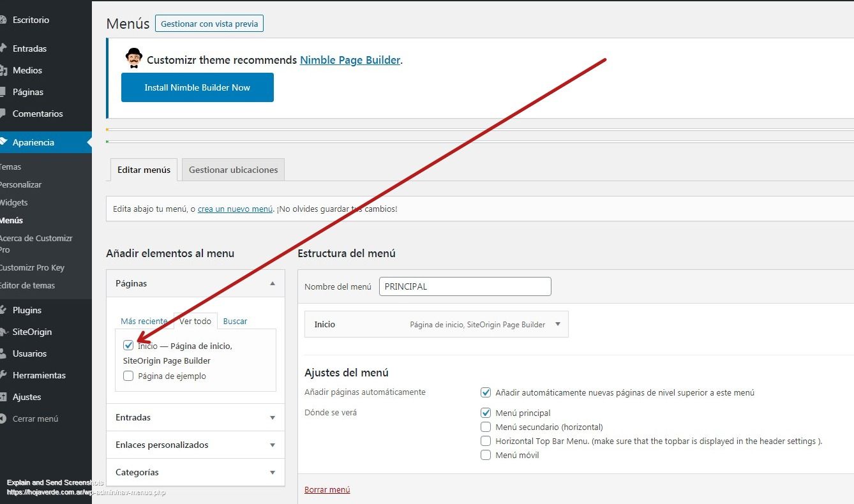854x504 pixels.
Task: Click the Escritorio dashboard icon
Action: (x=3, y=20)
